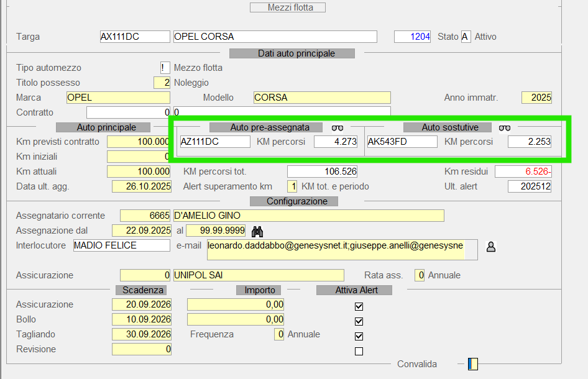Toggle the Assicurazione alert checkbox
Screen dimensions: 588x379
point(359,306)
